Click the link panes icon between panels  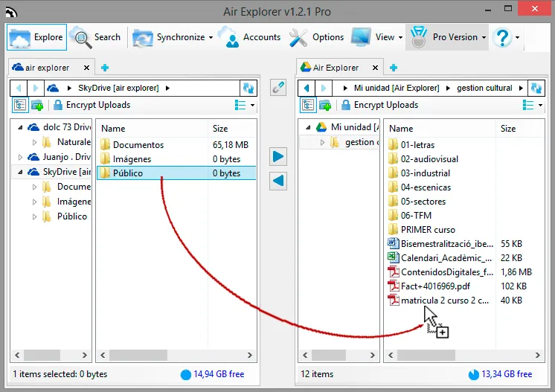[x=278, y=87]
